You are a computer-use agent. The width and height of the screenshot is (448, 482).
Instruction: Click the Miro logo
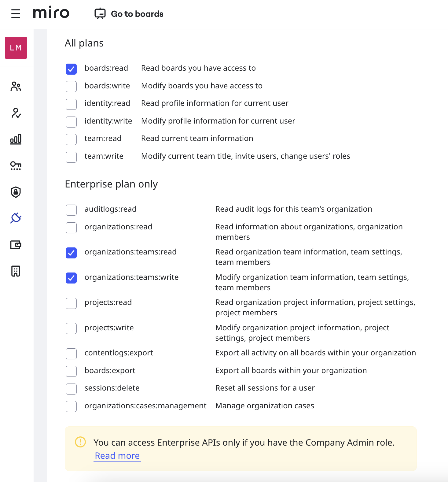[51, 13]
